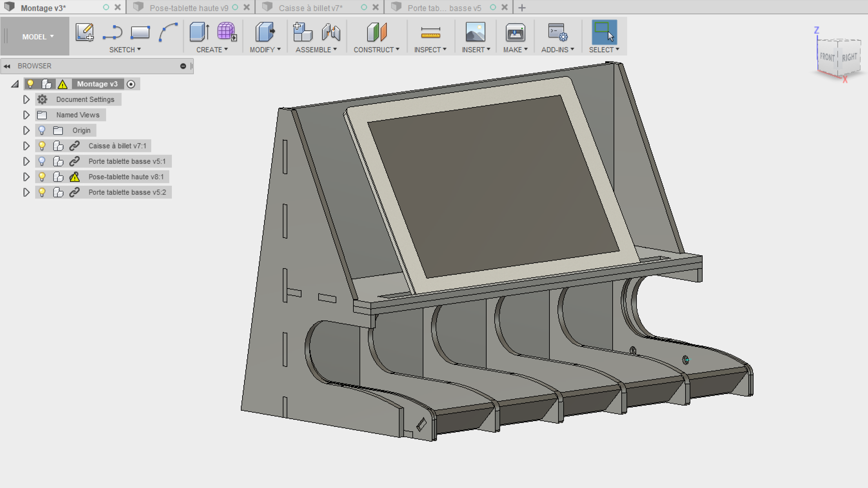Select the Line sketch tool
Viewport: 868px width, 488px height.
[x=112, y=32]
